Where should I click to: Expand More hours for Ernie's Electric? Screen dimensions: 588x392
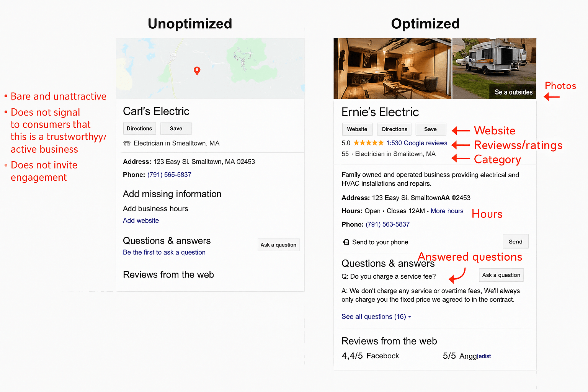click(447, 211)
